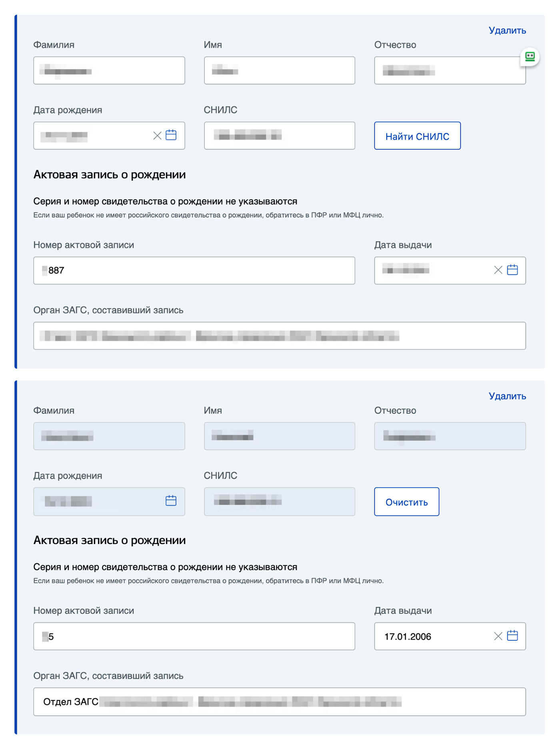Focus the first child's Имя field
Screen dimensions: 560x750
click(x=279, y=70)
